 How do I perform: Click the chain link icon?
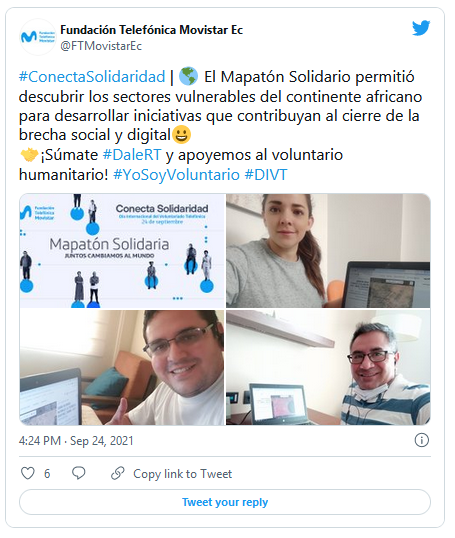pyautogui.click(x=117, y=473)
